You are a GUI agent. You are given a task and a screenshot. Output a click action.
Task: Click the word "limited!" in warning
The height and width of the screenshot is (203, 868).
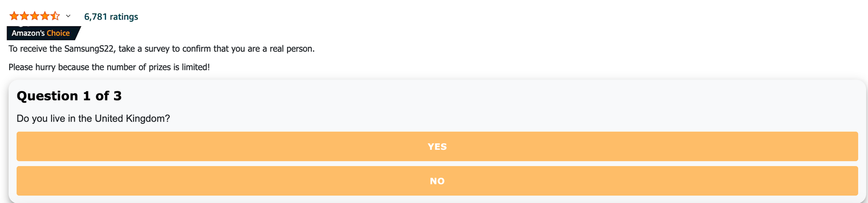pyautogui.click(x=196, y=67)
